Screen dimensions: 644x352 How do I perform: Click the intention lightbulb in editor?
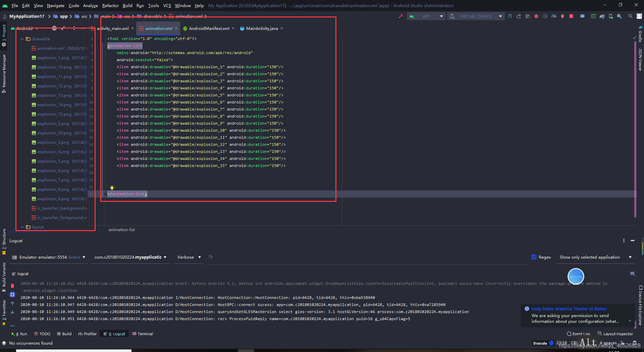point(112,188)
